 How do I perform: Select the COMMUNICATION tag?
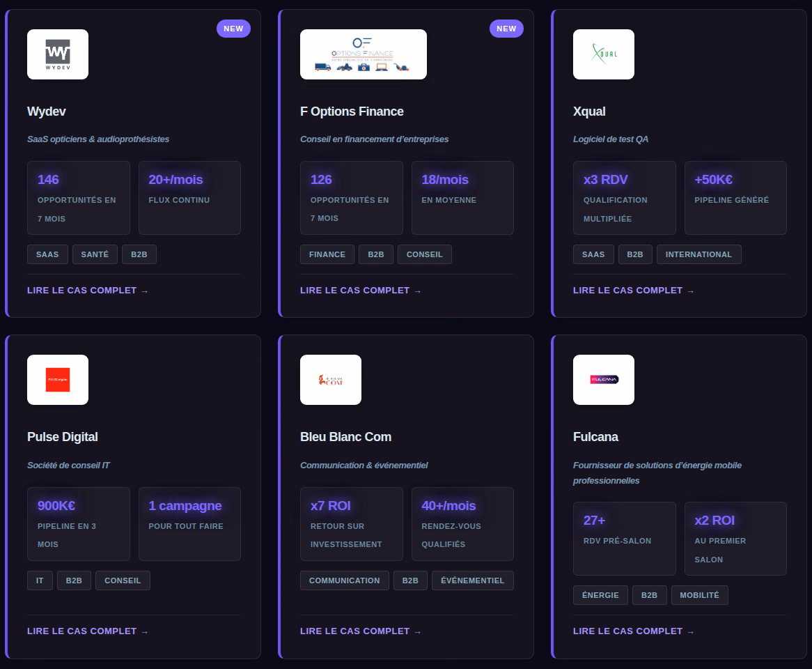coord(345,580)
